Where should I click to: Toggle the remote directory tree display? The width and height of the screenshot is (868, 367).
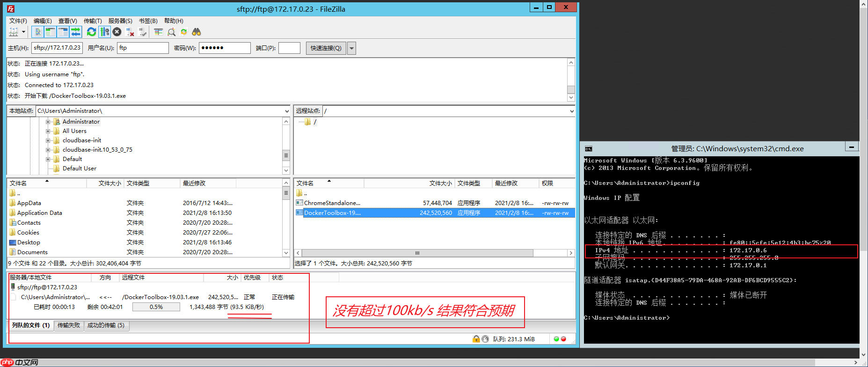[63, 32]
